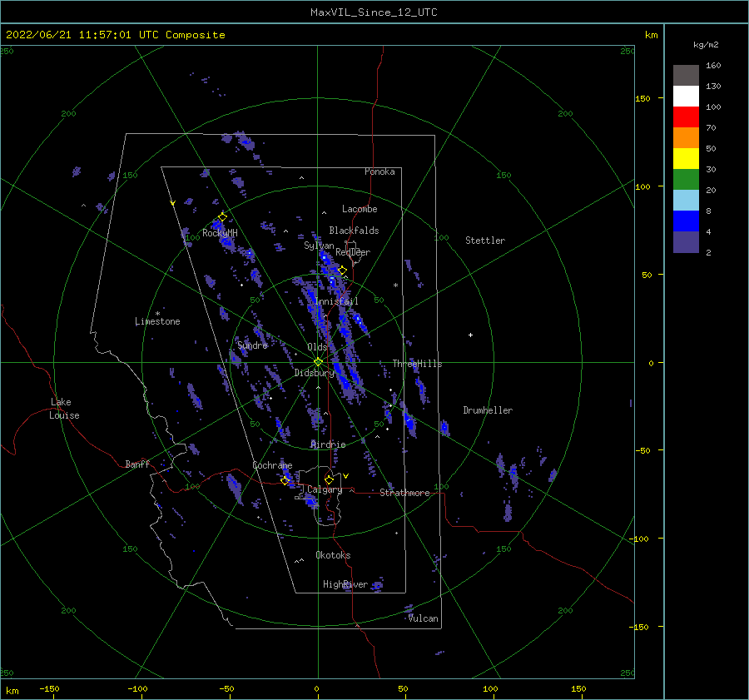Click the Limestone label
749x700 pixels.
tap(157, 321)
